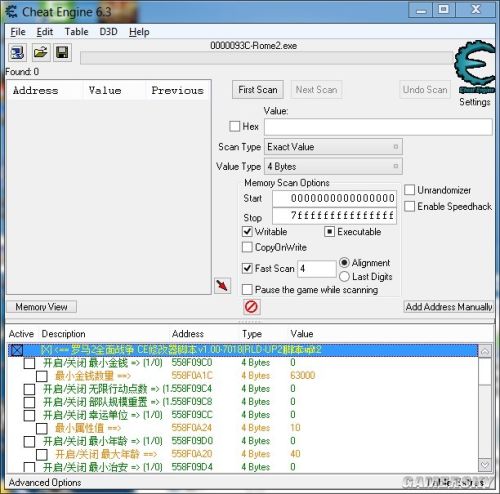This screenshot has width=500, height=494.
Task: Click the Cheat Engine logo settings icon
Action: tap(475, 68)
